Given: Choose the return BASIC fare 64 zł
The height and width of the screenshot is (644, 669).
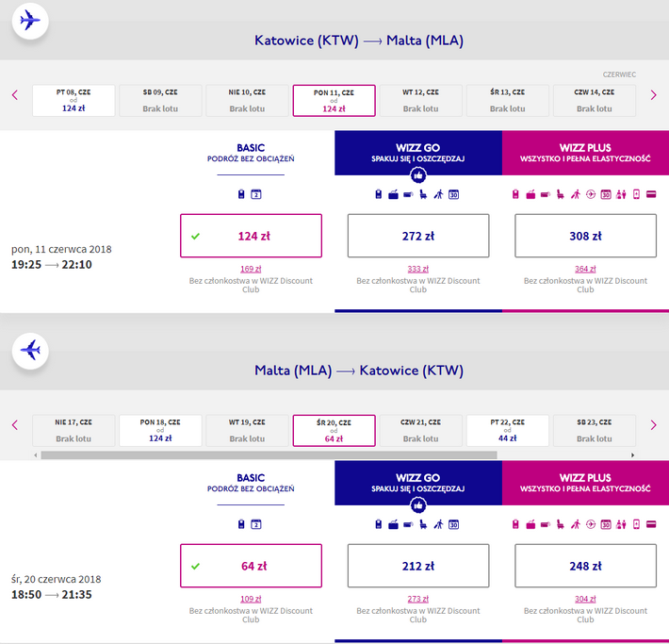Looking at the screenshot, I should [251, 566].
